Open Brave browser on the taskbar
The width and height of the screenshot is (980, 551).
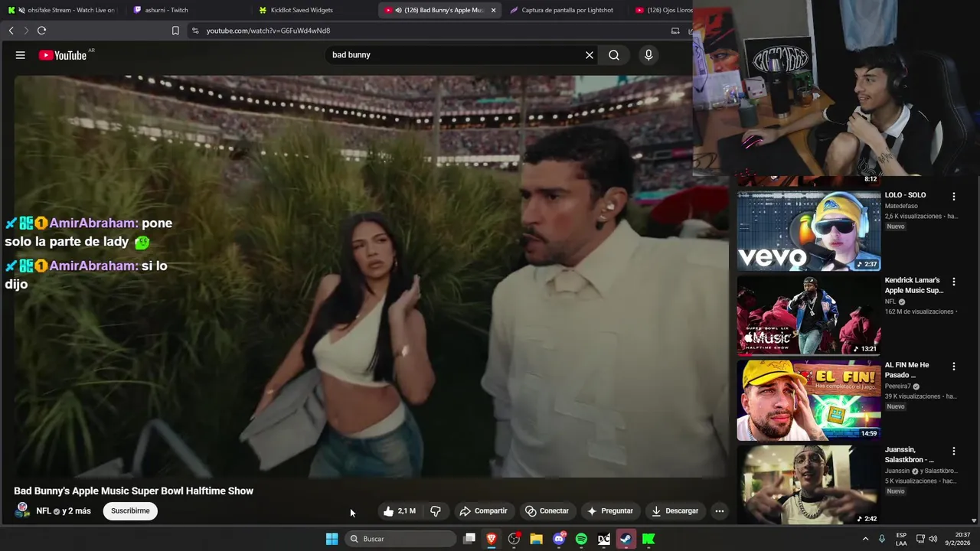pos(492,539)
